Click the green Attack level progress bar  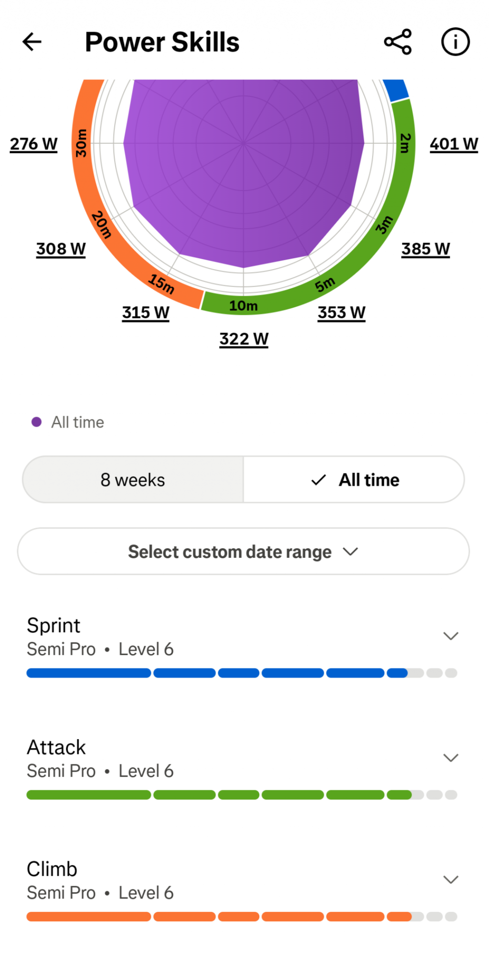(242, 795)
